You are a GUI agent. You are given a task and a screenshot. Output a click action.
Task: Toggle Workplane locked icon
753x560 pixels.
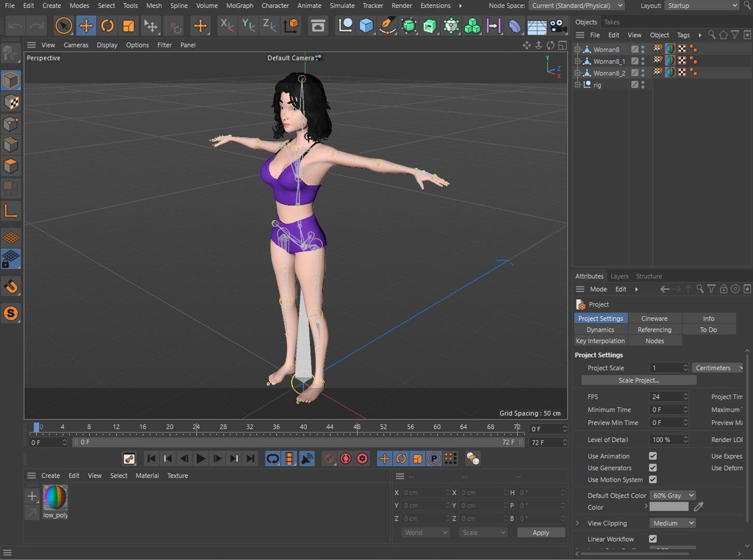[11, 259]
